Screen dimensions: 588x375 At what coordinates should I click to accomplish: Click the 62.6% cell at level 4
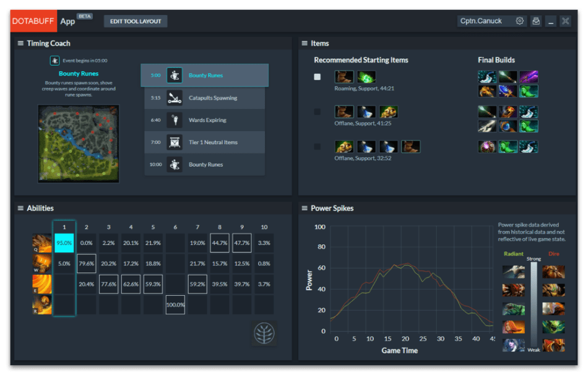click(131, 284)
